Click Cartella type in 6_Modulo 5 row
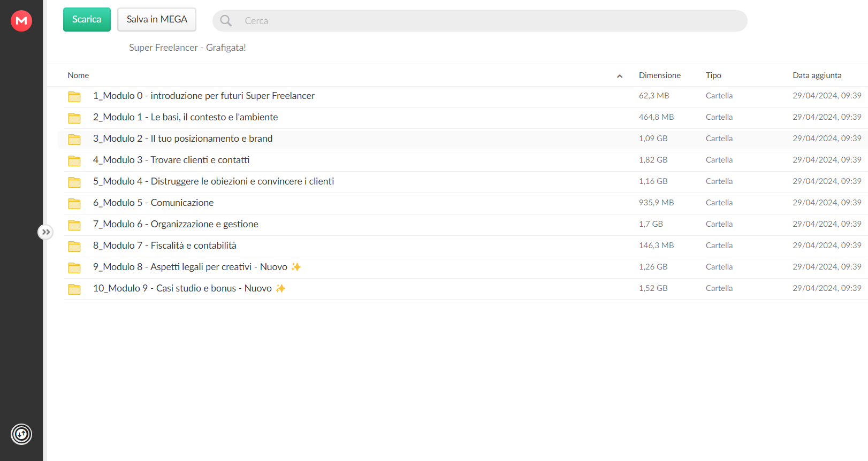The height and width of the screenshot is (461, 868). [x=719, y=203]
